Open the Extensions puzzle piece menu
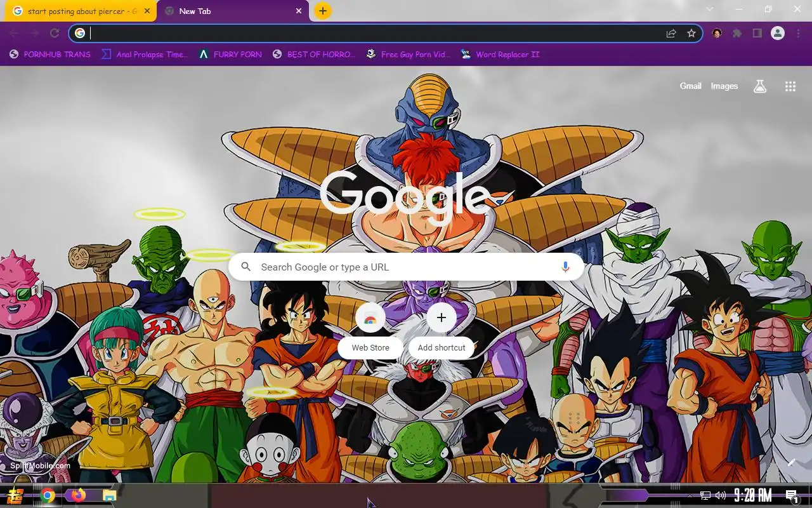This screenshot has height=508, width=812. [737, 33]
